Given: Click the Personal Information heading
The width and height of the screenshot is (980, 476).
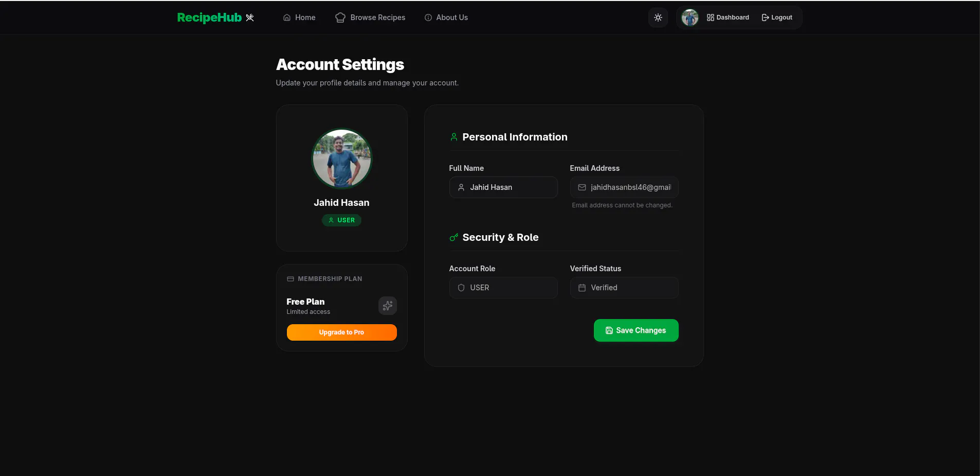Looking at the screenshot, I should (515, 137).
